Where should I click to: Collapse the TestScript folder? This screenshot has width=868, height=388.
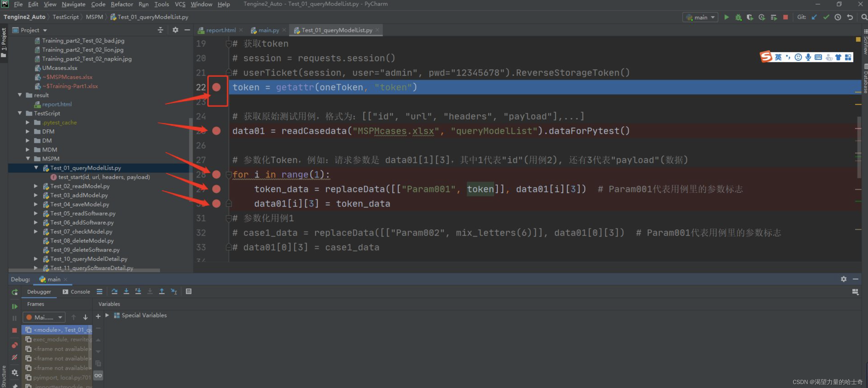[x=20, y=113]
